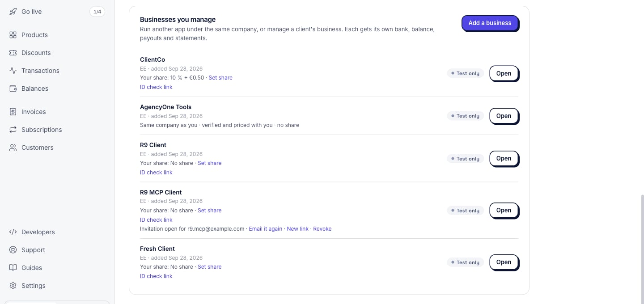Viewport: 644px width, 304px height.
Task: Open the R9 MCP Client business
Action: coord(504,211)
